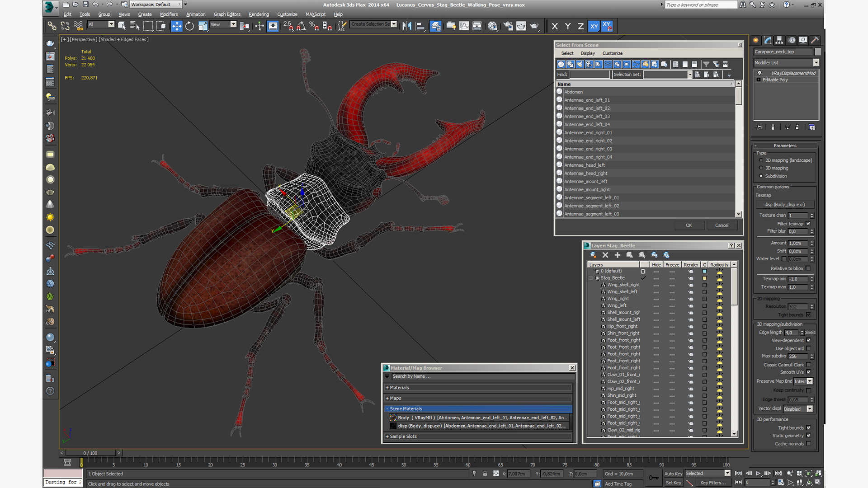Toggle Static geometry checkbox
The width and height of the screenshot is (868, 488).
coord(808,436)
